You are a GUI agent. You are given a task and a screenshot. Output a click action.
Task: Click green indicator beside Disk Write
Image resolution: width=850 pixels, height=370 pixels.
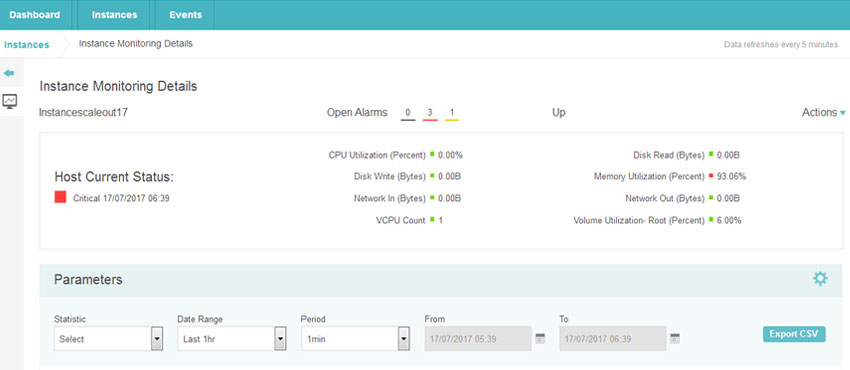432,176
